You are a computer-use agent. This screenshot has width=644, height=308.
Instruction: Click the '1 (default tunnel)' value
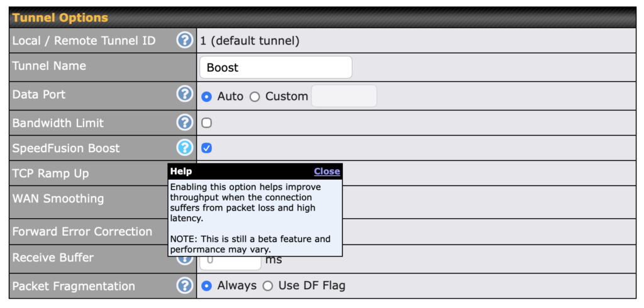250,41
